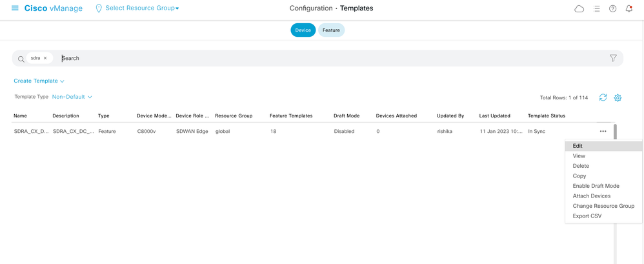Click the search magnifier icon
This screenshot has width=644, height=264.
pyautogui.click(x=21, y=59)
